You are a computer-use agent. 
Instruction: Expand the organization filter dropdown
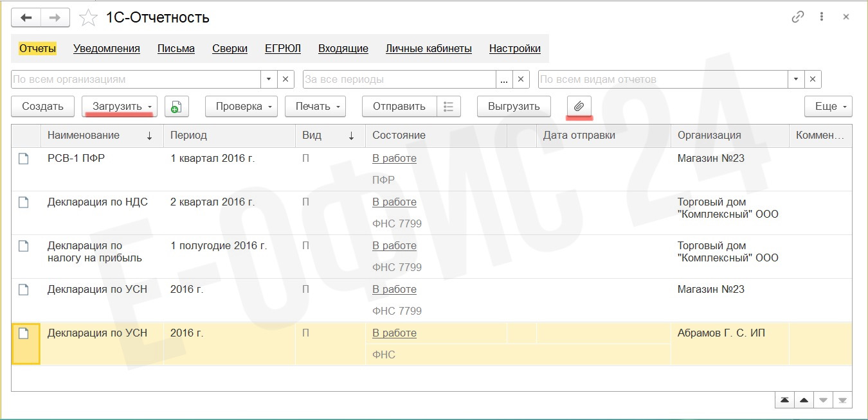[269, 80]
